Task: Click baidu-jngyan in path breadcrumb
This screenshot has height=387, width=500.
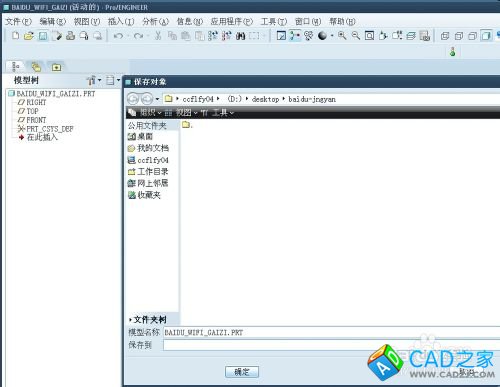Action: coord(312,99)
